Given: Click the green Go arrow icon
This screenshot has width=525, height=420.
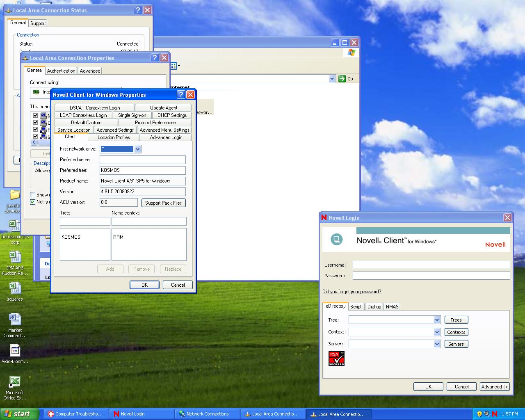Looking at the screenshot, I should pos(342,79).
